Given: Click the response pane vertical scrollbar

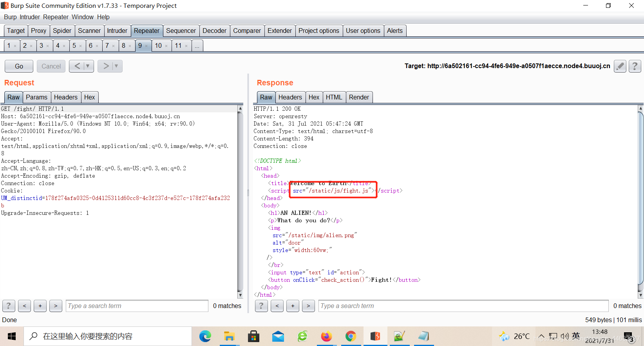Looking at the screenshot, I should point(640,202).
